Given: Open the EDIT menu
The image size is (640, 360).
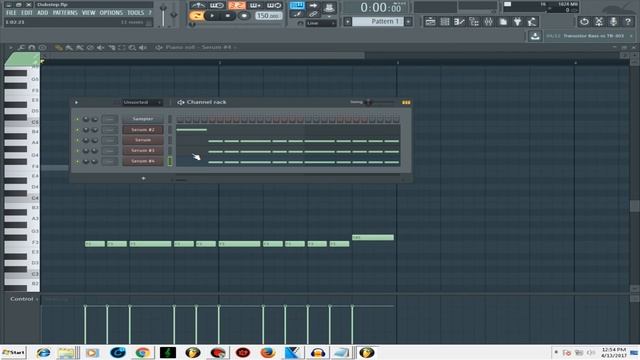Looking at the screenshot, I should click(x=27, y=13).
